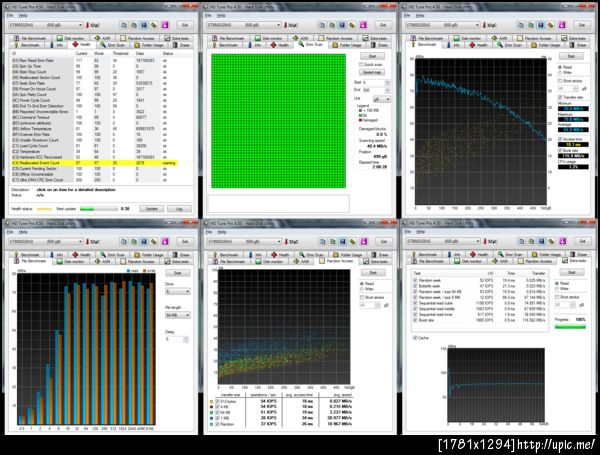Click Next update progress bar in Health window
The image size is (600, 455).
pyautogui.click(x=99, y=209)
